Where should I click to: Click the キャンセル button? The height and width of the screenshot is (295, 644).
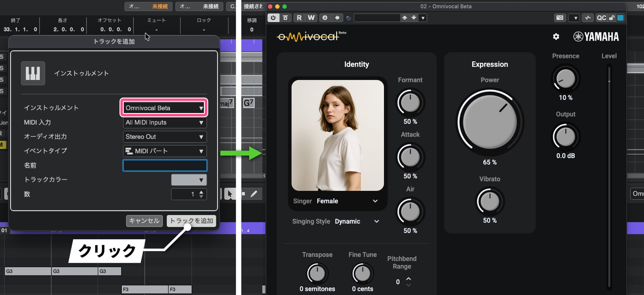click(144, 221)
